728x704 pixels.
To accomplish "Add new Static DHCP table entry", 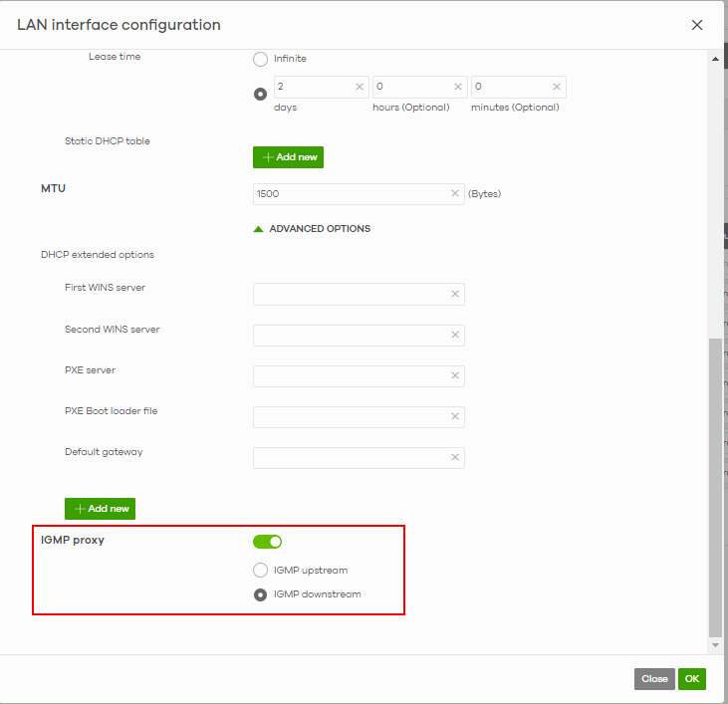I will pos(288,157).
